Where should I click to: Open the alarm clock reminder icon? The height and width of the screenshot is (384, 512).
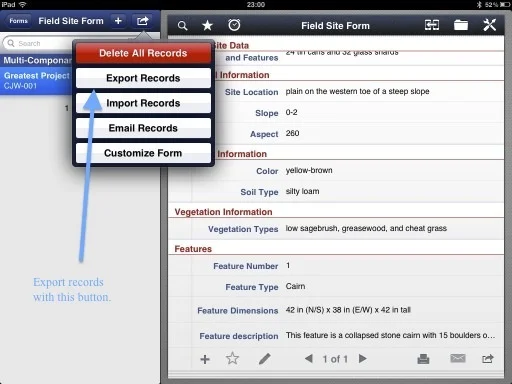pyautogui.click(x=234, y=25)
